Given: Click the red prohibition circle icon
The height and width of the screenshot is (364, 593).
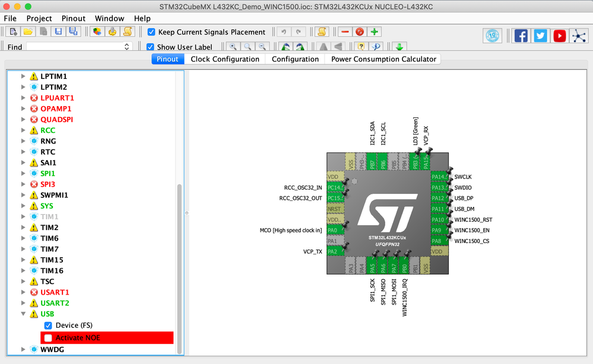Looking at the screenshot, I should pyautogui.click(x=360, y=32).
